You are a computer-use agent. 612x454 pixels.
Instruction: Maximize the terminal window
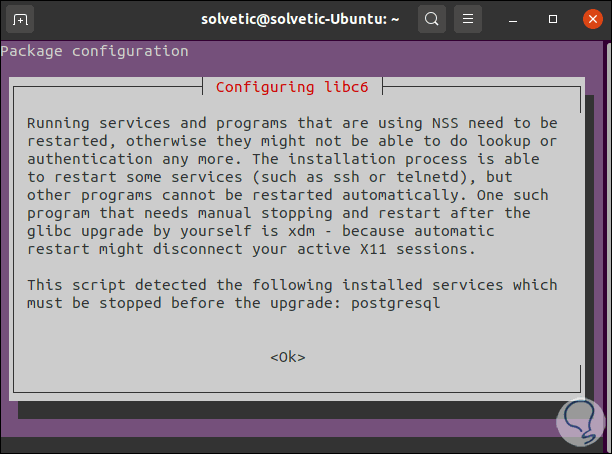549,18
